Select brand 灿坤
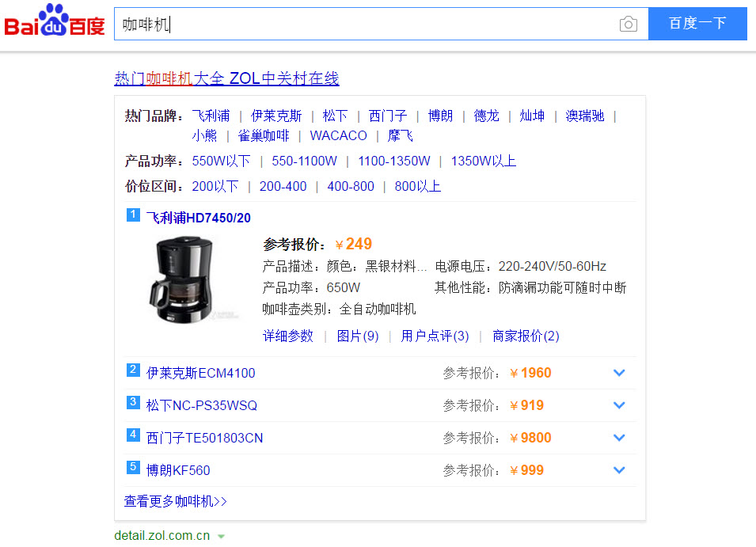756x547 pixels. pyautogui.click(x=532, y=116)
